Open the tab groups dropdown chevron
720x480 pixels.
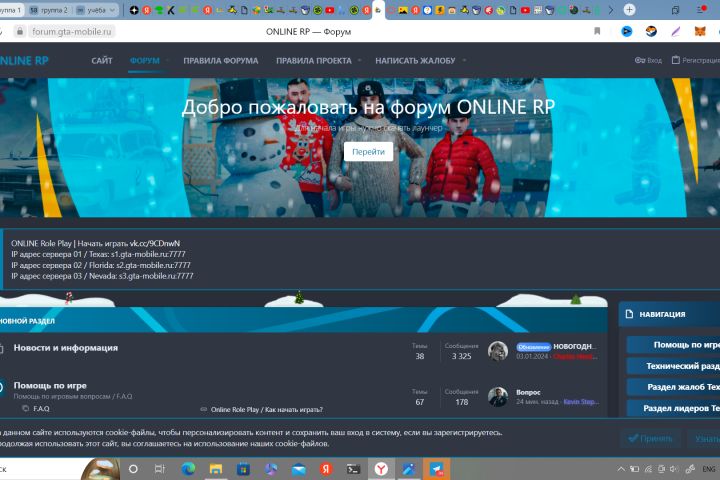(112, 10)
